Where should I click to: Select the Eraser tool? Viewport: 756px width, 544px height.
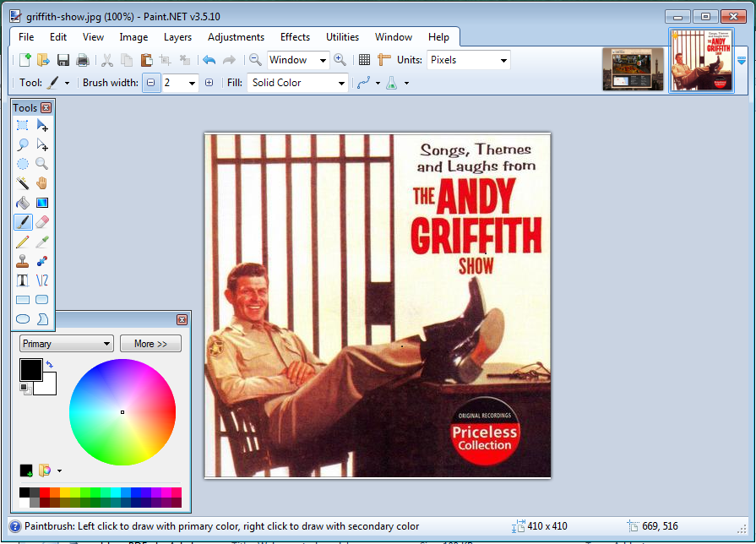click(42, 222)
